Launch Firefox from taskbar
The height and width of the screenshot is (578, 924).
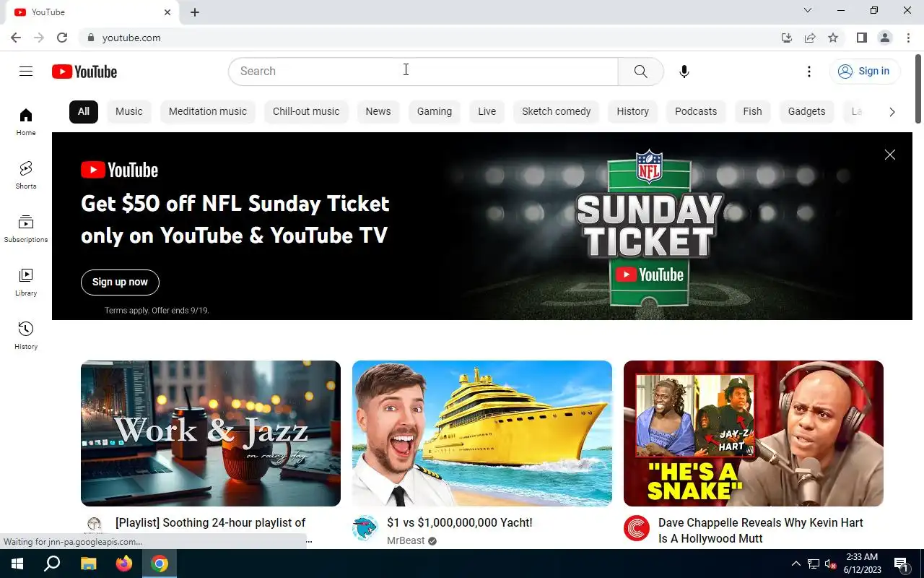[x=124, y=564]
